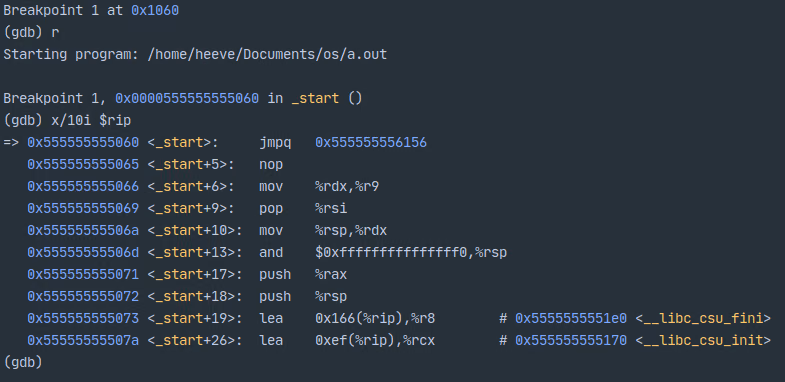Click address 0x555555555065 at _start+5
This screenshot has width=785, height=382.
tap(83, 165)
